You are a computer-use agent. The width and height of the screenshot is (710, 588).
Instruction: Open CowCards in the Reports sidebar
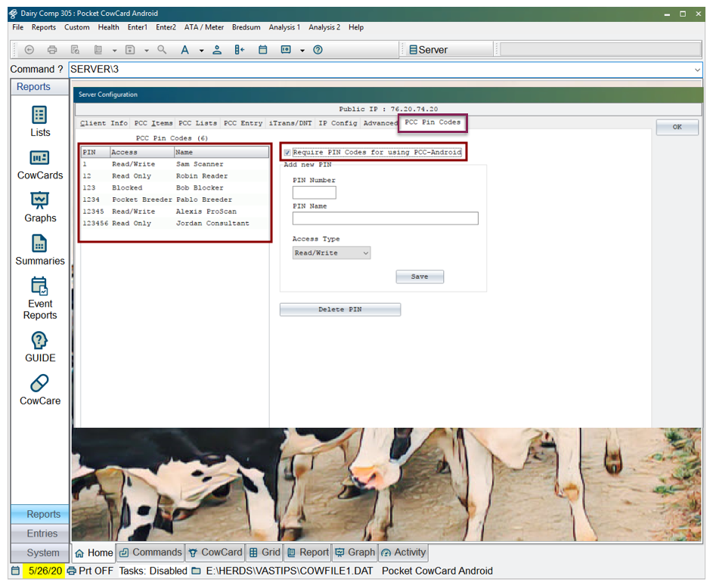40,165
